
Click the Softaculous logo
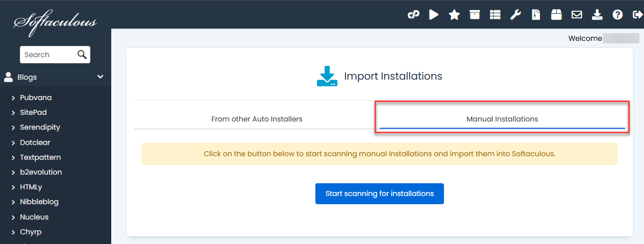(x=55, y=22)
